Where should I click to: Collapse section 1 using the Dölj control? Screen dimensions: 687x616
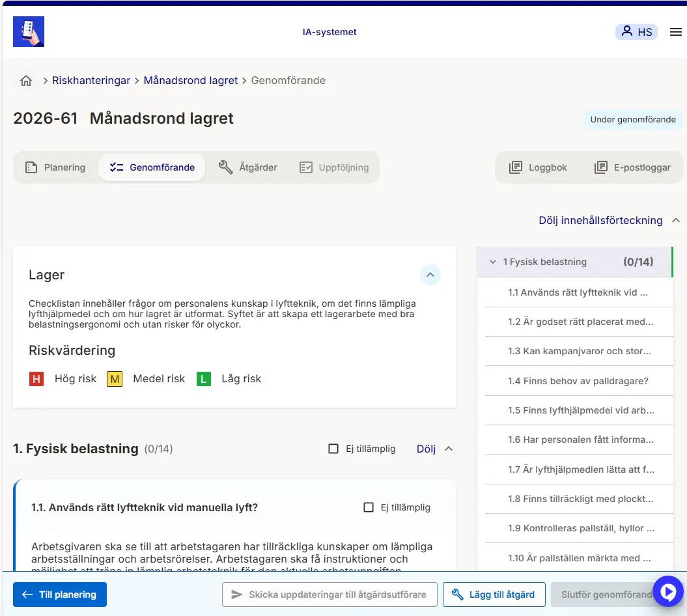(427, 448)
